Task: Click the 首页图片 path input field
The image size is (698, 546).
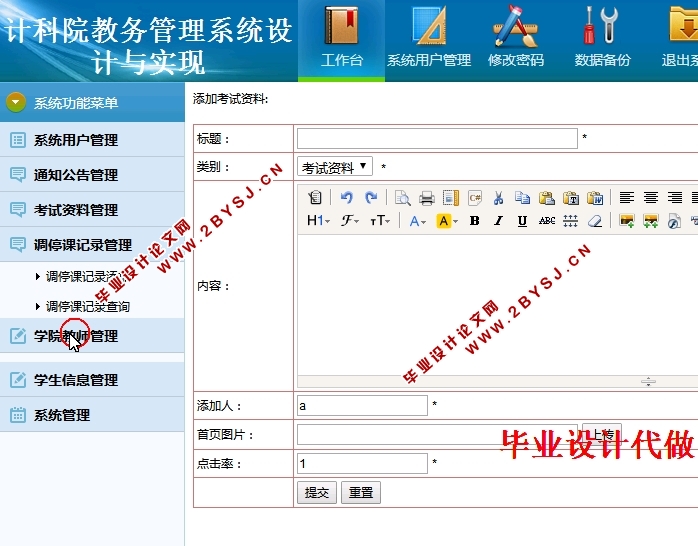Action: click(437, 434)
